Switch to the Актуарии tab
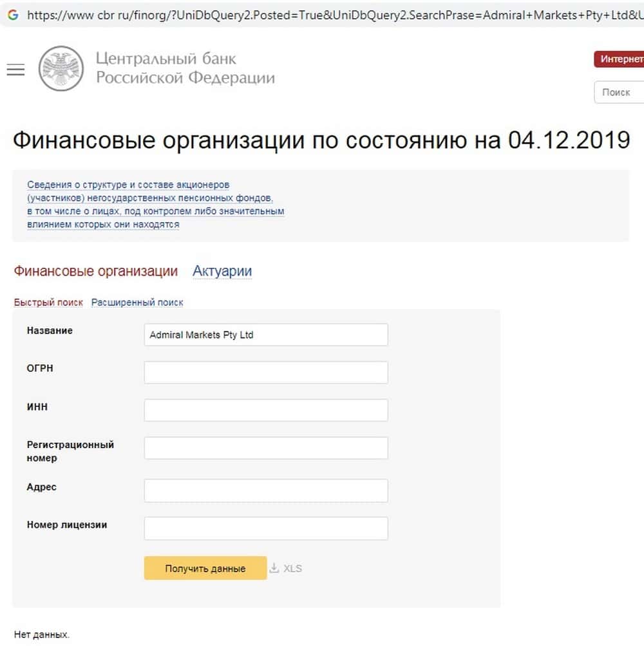 [222, 271]
